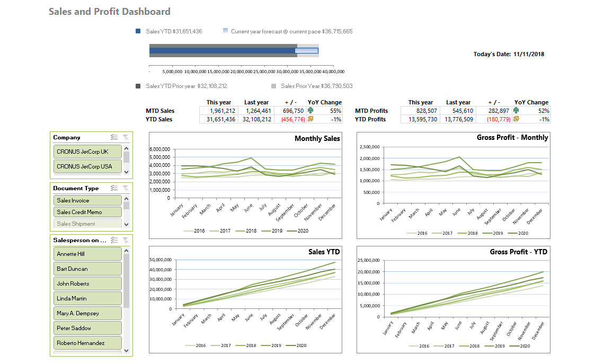Select the Gross Profit - Monthly chart title
Viewport: 604px width, 364px height.
point(512,138)
